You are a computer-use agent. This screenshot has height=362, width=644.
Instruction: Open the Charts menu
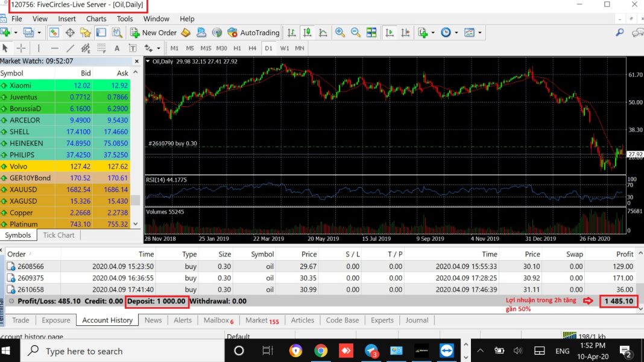click(96, 19)
